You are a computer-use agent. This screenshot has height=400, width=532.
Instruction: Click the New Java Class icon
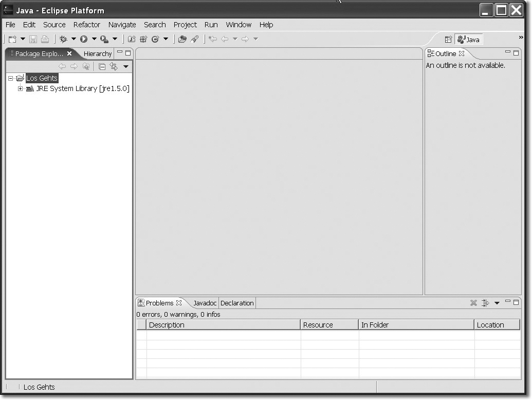pyautogui.click(x=155, y=39)
